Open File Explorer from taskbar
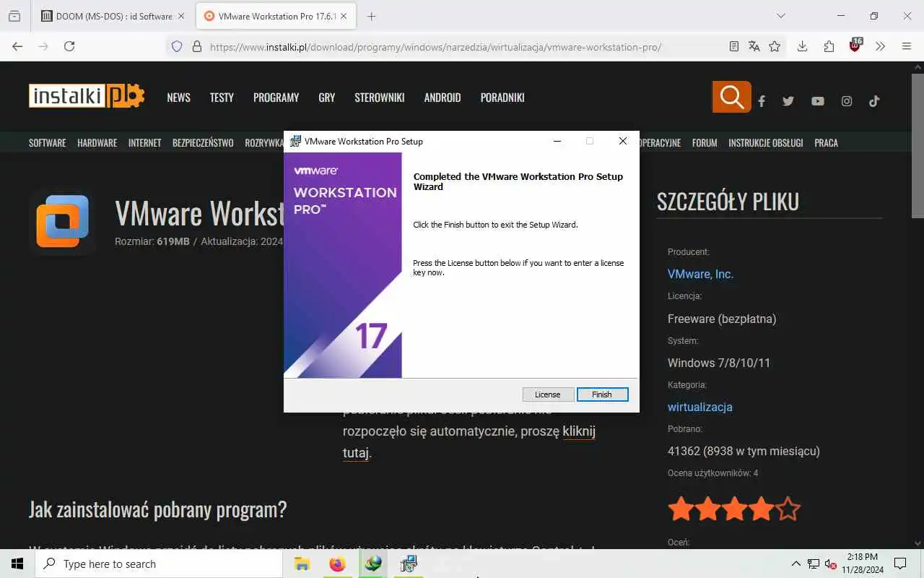Screen dimensions: 924x578 (302, 564)
